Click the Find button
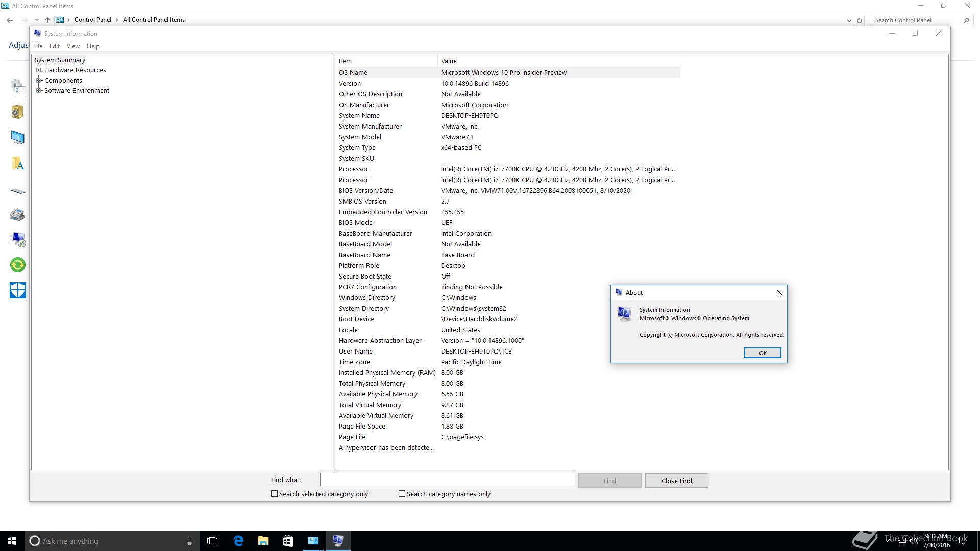Viewport: 980px width, 551px height. (609, 481)
